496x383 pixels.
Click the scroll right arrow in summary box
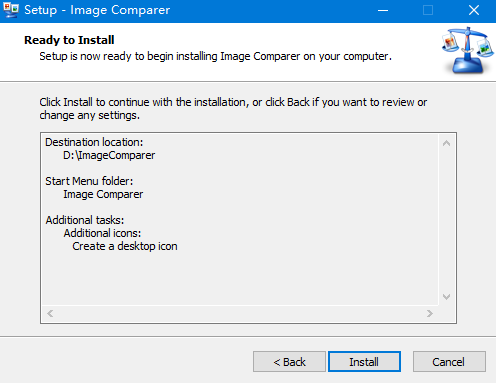click(430, 313)
